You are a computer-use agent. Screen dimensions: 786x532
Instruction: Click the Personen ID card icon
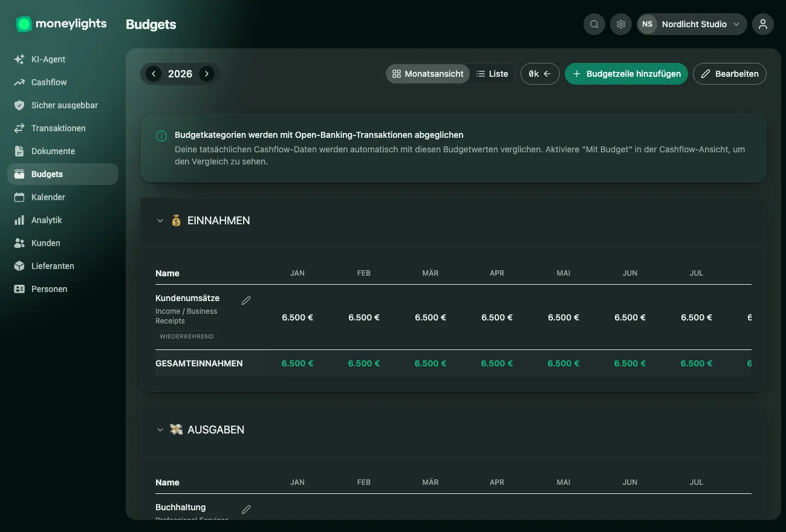point(19,289)
